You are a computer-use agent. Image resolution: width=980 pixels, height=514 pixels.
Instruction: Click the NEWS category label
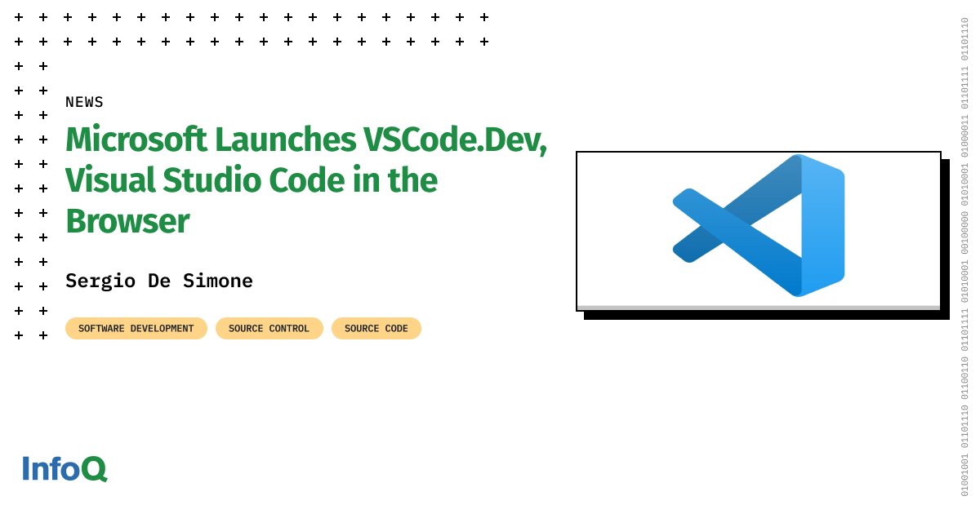[x=85, y=102]
